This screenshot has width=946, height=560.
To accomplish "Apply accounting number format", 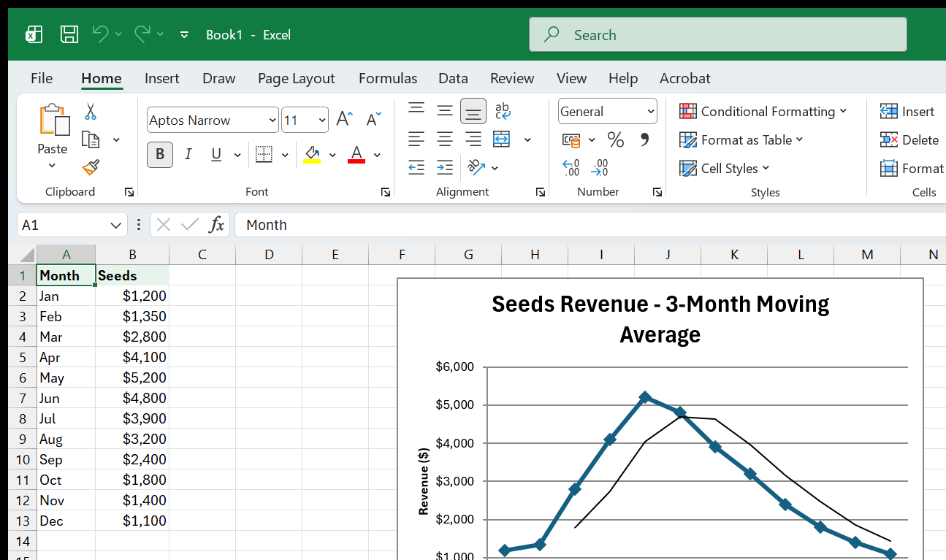I will (571, 139).
